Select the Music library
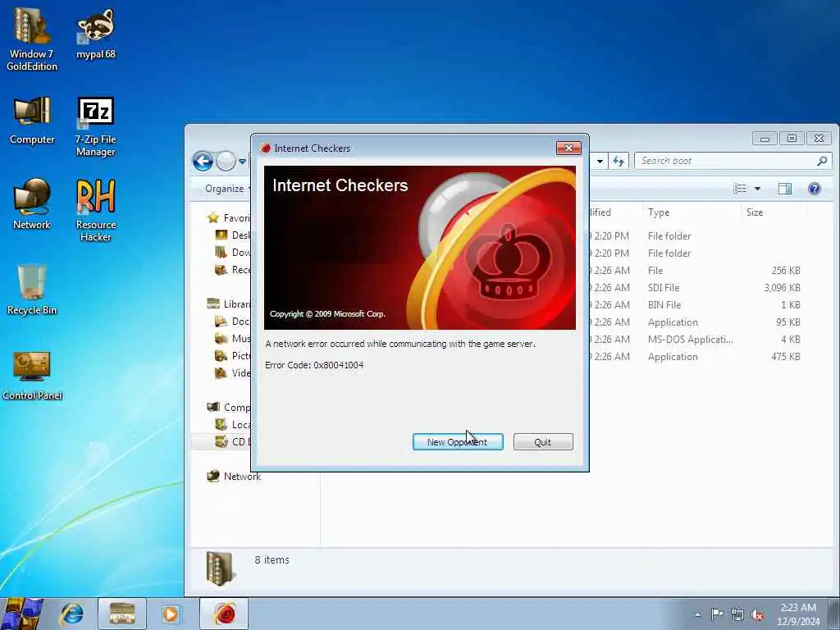Screen dimensions: 840x630 [232, 339]
